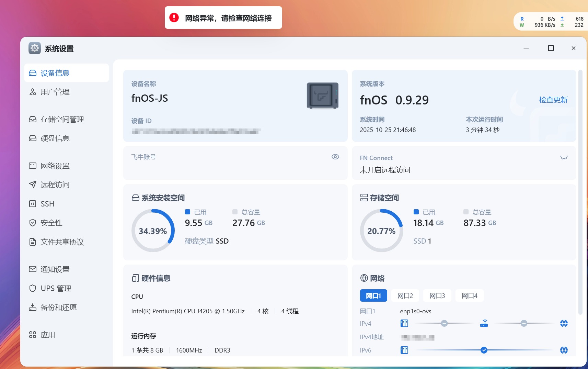Open the SSH settings page
The image size is (588, 369).
click(47, 203)
